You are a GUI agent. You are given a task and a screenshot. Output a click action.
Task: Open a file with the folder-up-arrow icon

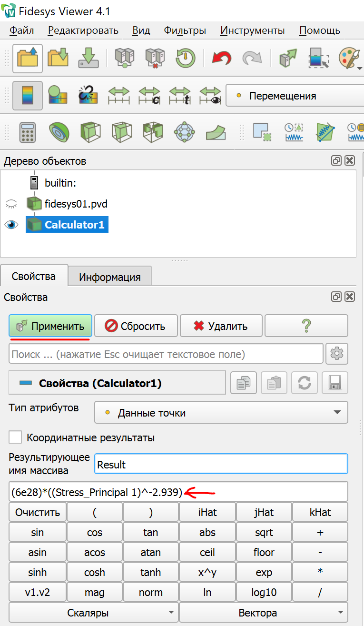pos(28,59)
